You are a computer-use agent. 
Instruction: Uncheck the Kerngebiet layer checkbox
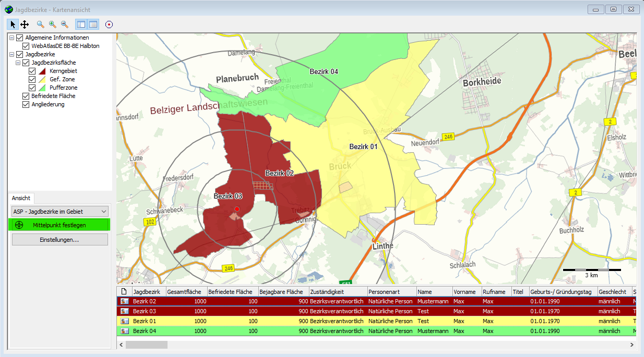(x=32, y=71)
